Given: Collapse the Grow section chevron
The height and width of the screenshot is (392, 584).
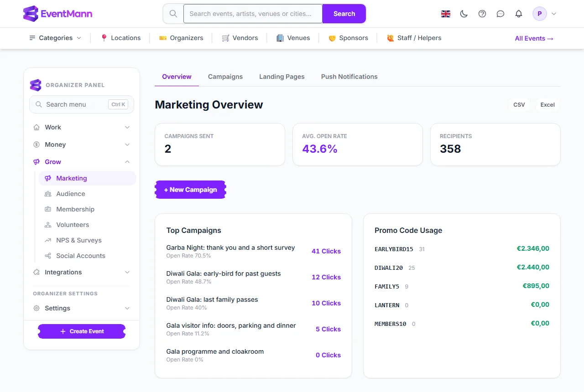Looking at the screenshot, I should click(x=127, y=162).
